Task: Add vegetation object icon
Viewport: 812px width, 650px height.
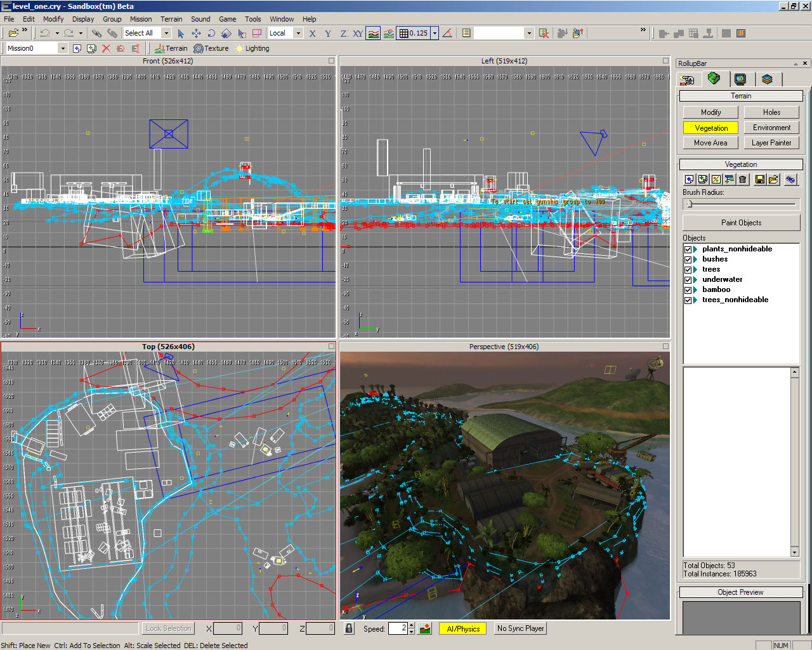Action: (x=690, y=180)
